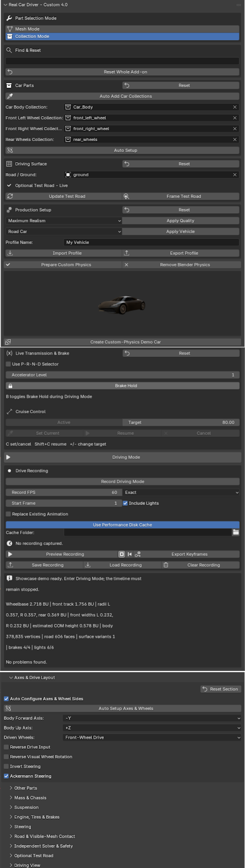This screenshot has height=868, width=245.
Task: Click Load Recording
Action: point(122,565)
